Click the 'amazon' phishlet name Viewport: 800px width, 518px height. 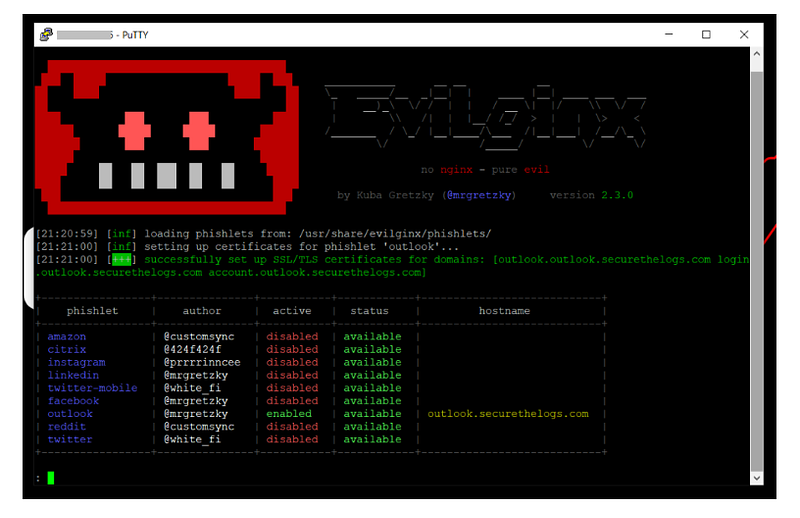click(x=67, y=337)
